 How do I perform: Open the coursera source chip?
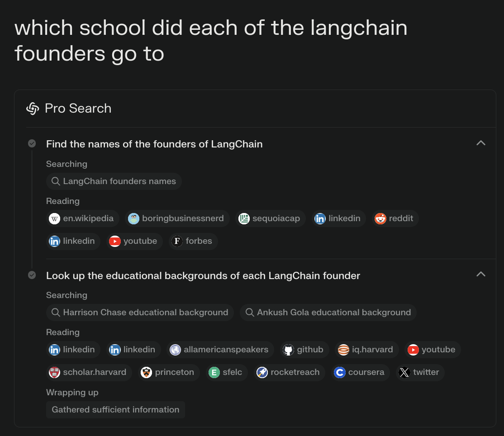(x=360, y=372)
